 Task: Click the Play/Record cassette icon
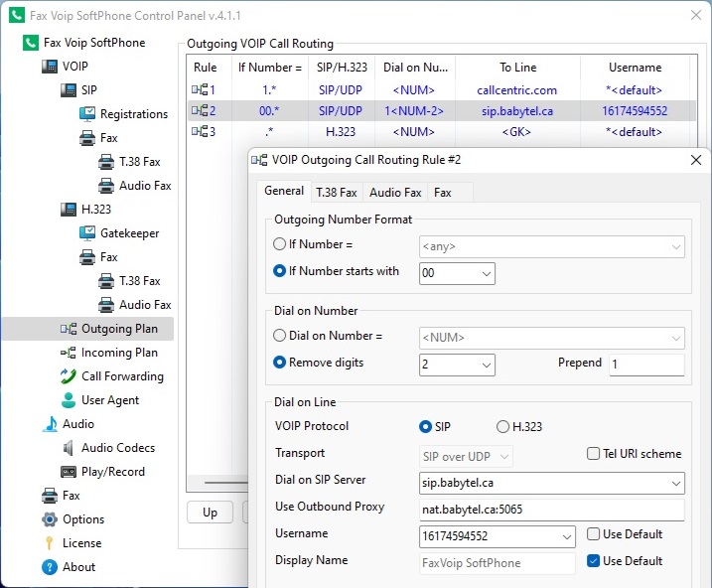(69, 472)
